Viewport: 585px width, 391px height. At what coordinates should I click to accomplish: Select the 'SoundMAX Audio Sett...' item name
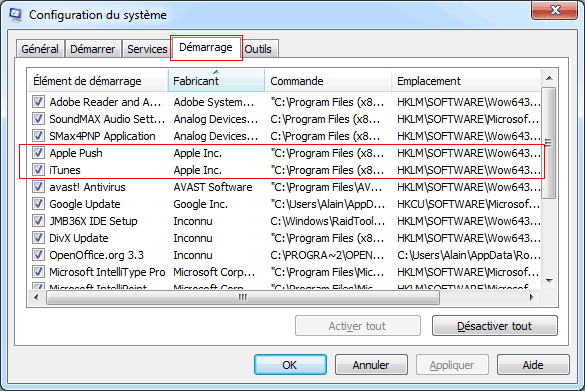coord(107,119)
